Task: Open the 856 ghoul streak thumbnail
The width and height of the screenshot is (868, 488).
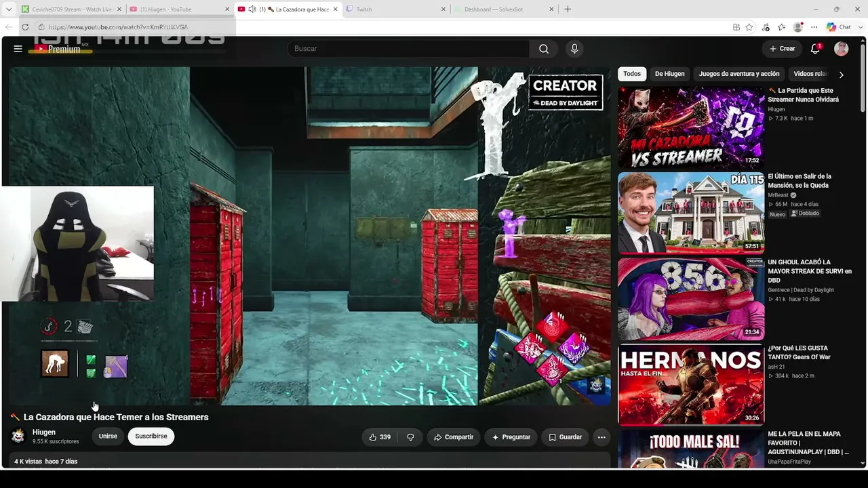Action: [691, 299]
